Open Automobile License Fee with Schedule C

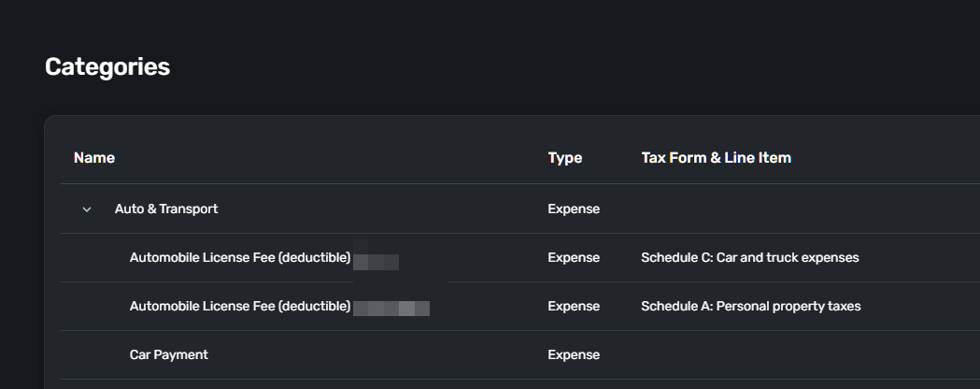[x=239, y=258]
